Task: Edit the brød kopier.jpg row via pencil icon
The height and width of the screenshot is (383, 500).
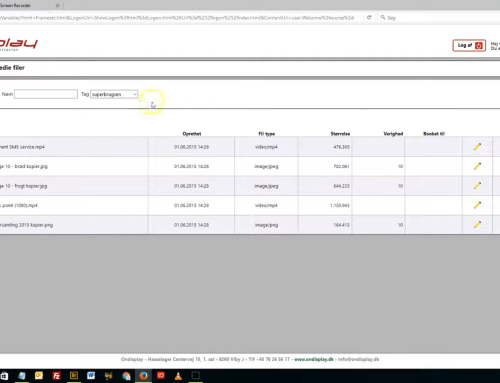Action: [x=477, y=166]
